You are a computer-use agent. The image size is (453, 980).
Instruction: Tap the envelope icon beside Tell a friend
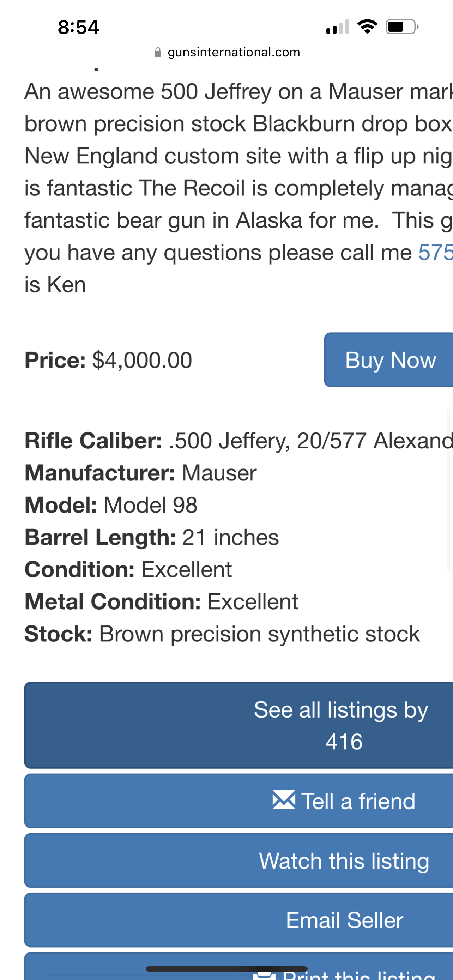coord(284,800)
